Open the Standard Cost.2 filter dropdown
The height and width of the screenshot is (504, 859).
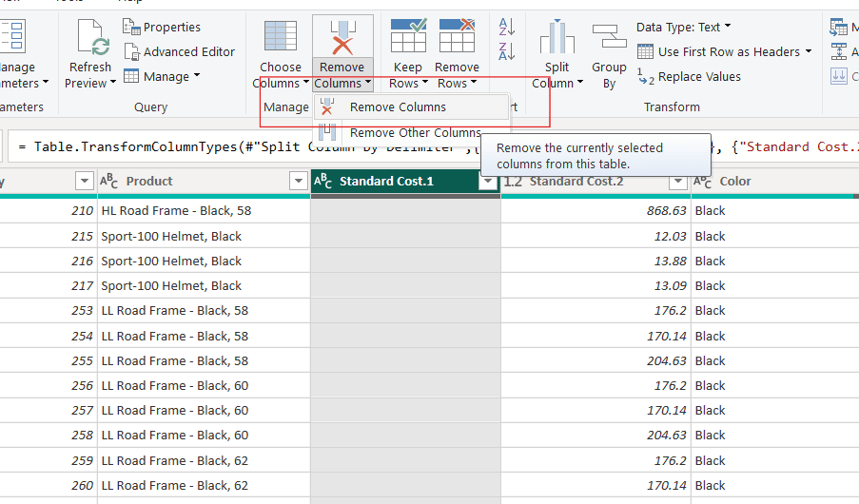coord(677,181)
